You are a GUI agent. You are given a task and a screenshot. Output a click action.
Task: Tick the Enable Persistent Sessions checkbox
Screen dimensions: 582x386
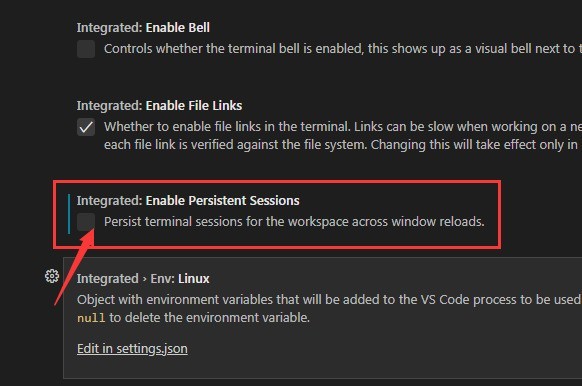coord(86,222)
